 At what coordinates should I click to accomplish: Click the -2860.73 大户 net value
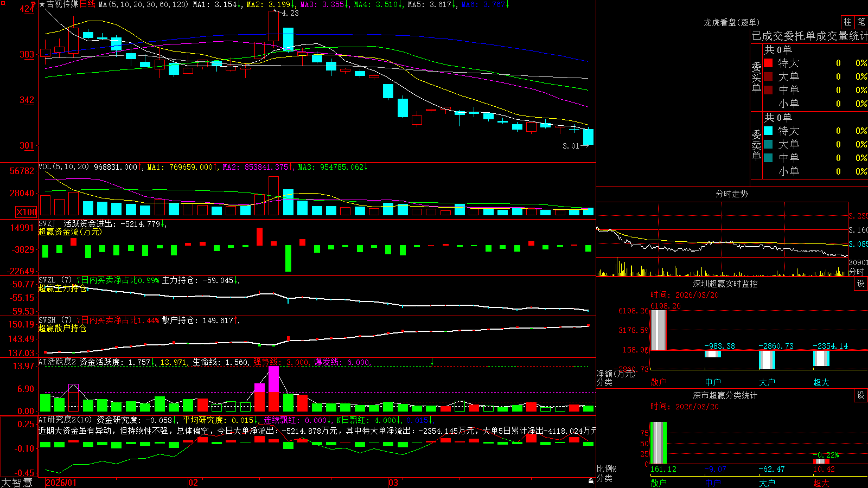(776, 346)
